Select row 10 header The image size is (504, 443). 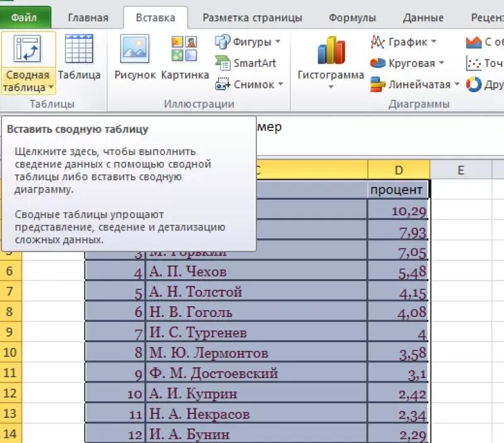[11, 352]
